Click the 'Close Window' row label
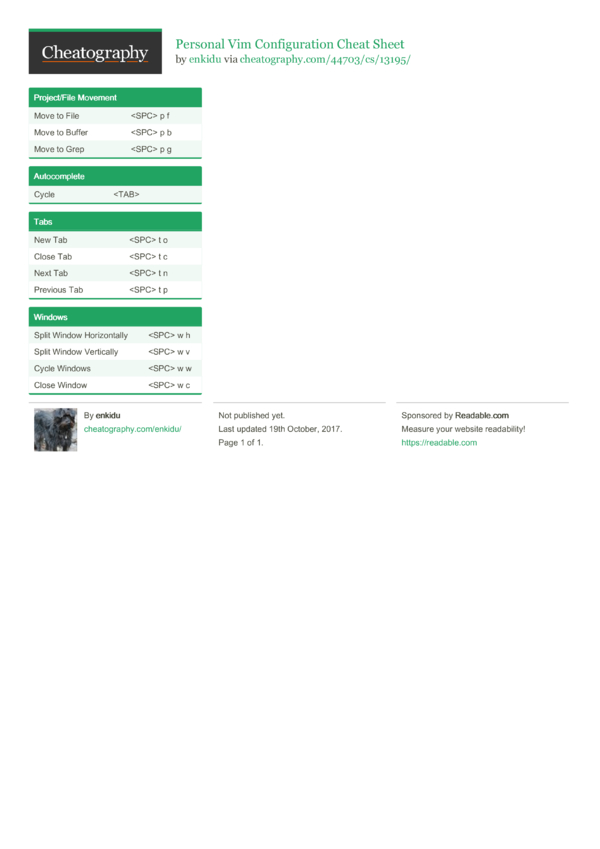The image size is (600, 849). [x=60, y=385]
